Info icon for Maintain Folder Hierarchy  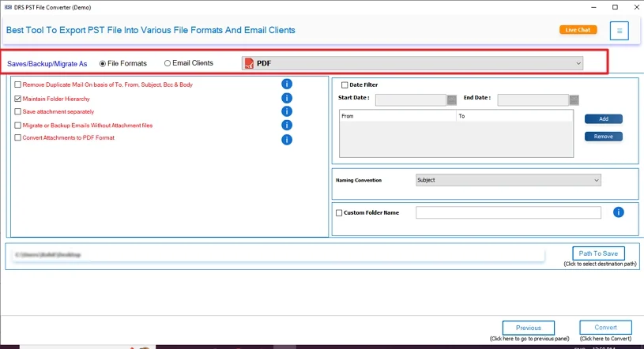(287, 98)
